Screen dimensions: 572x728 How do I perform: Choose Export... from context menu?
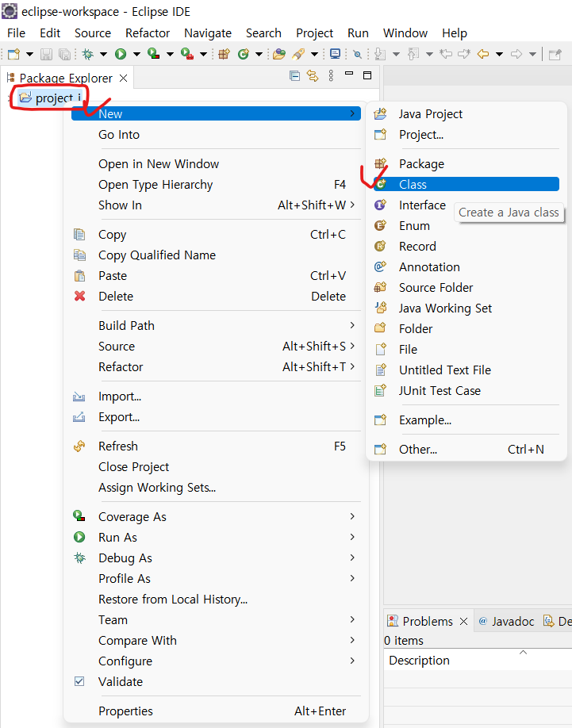[x=216, y=417]
